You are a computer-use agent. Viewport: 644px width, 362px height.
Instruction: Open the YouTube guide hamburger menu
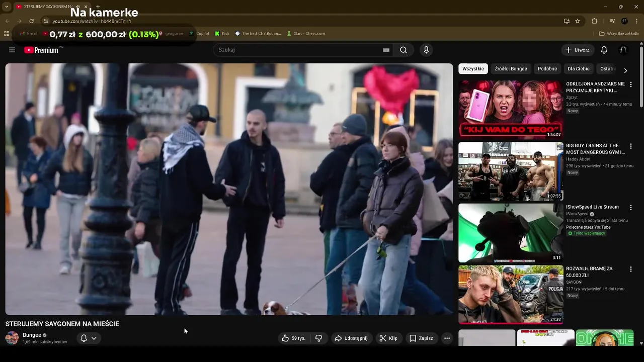[x=12, y=50]
